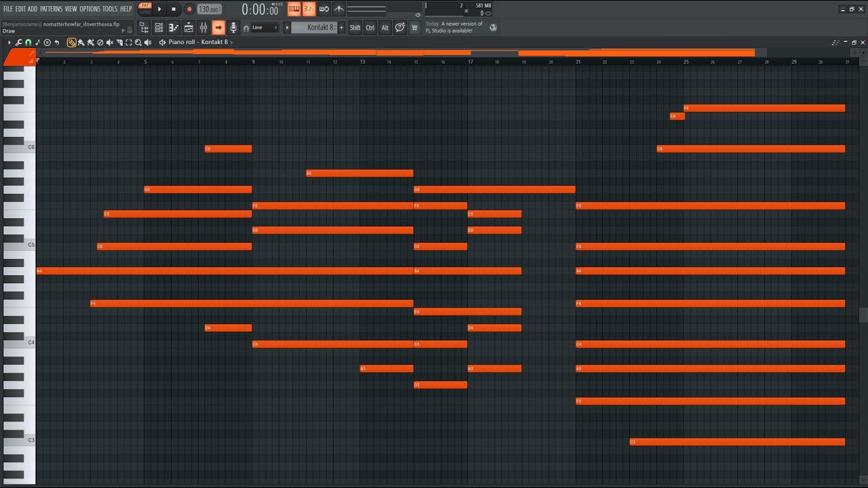This screenshot has height=488, width=868.
Task: Open the Piano roll view button
Action: coord(174,28)
